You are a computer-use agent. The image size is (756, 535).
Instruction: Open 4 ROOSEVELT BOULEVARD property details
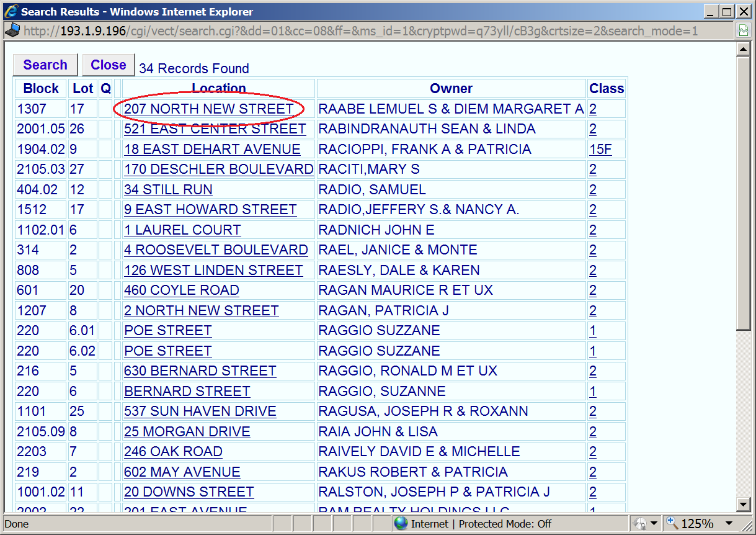coord(216,250)
